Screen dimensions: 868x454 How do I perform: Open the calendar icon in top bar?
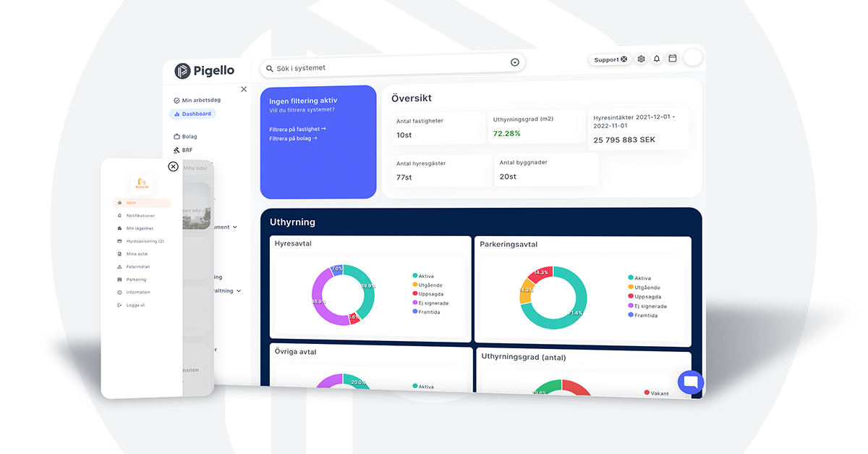pos(673,58)
